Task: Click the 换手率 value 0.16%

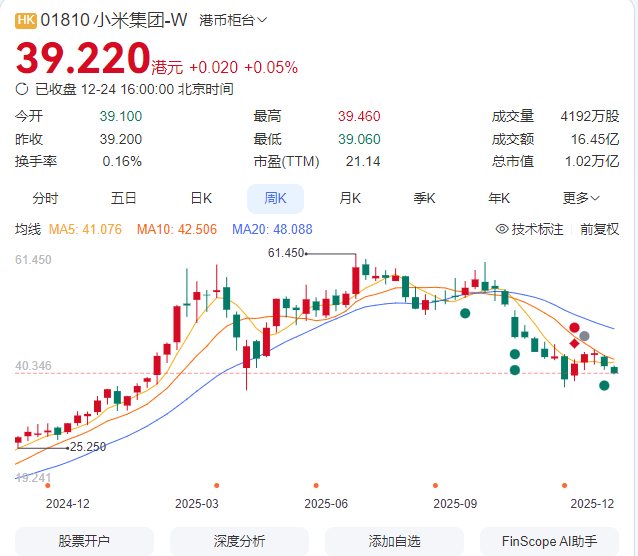Action: tap(122, 161)
